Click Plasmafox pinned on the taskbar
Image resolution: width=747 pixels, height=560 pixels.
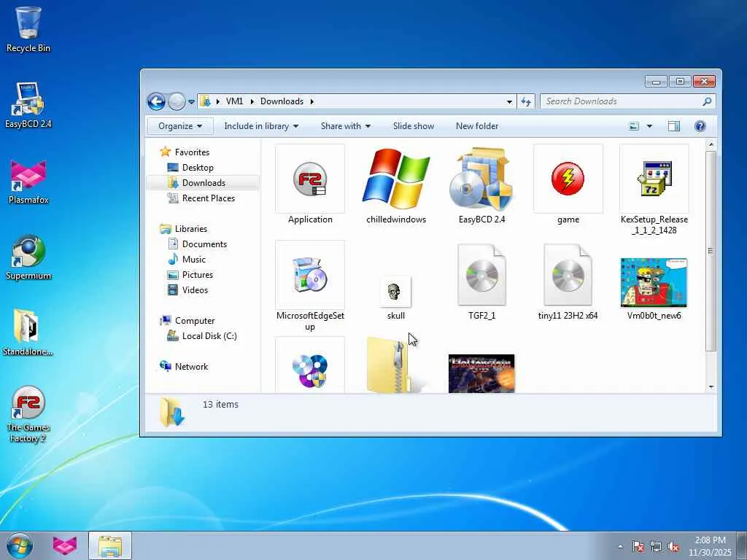tap(64, 545)
